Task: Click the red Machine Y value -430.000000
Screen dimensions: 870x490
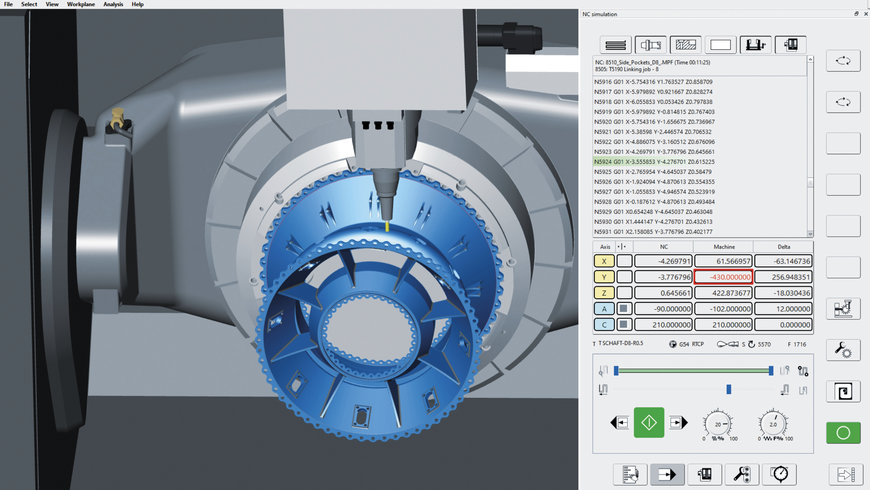Action: pyautogui.click(x=724, y=277)
